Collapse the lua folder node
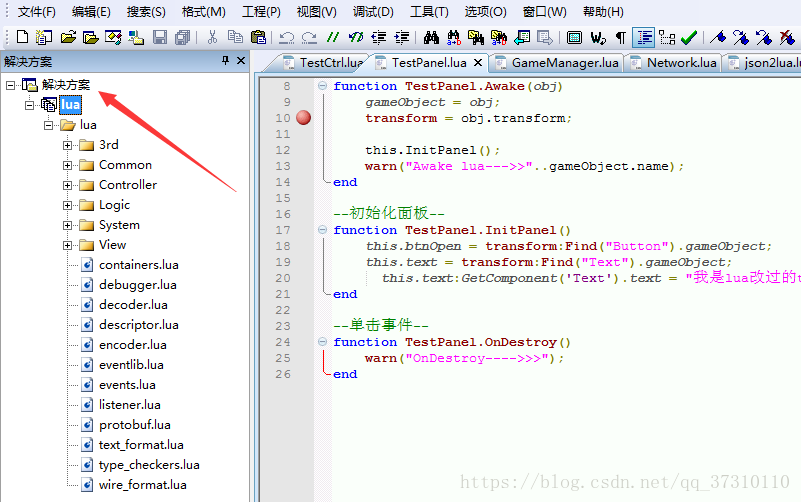The width and height of the screenshot is (801, 502). (x=49, y=125)
